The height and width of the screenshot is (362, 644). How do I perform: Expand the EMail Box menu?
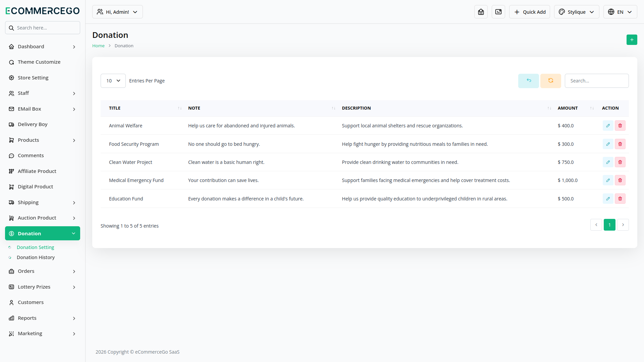[43, 109]
